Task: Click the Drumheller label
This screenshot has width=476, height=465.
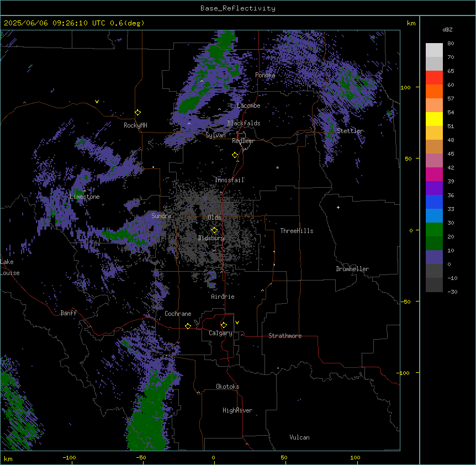Action: (x=352, y=269)
